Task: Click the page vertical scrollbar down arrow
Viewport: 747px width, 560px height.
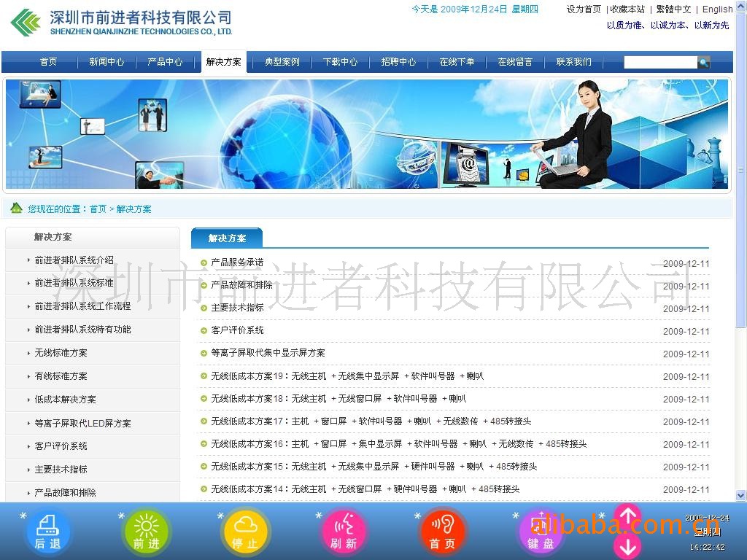Action: pyautogui.click(x=741, y=495)
